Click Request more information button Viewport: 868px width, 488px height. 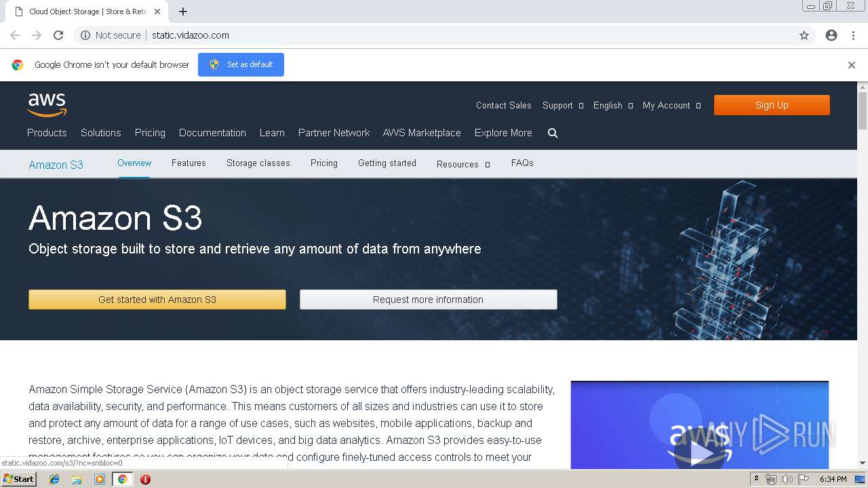[x=429, y=300]
